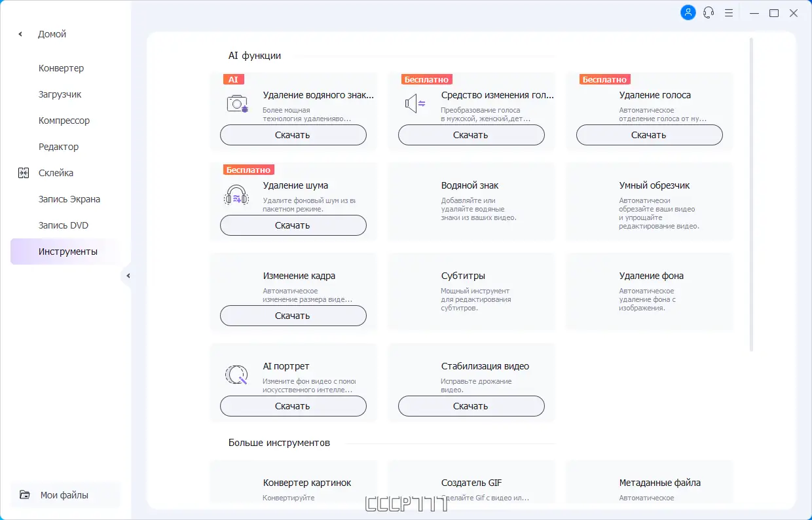Collapse the sidebar with the edge arrow

(128, 276)
